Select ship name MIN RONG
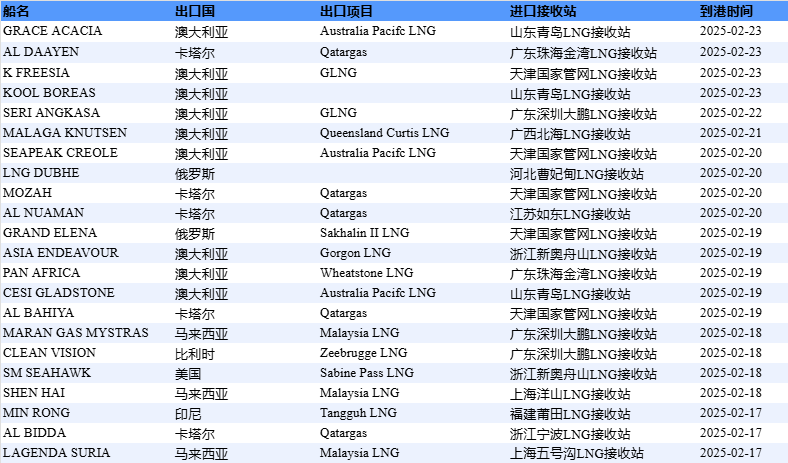788x463 pixels. [36, 414]
